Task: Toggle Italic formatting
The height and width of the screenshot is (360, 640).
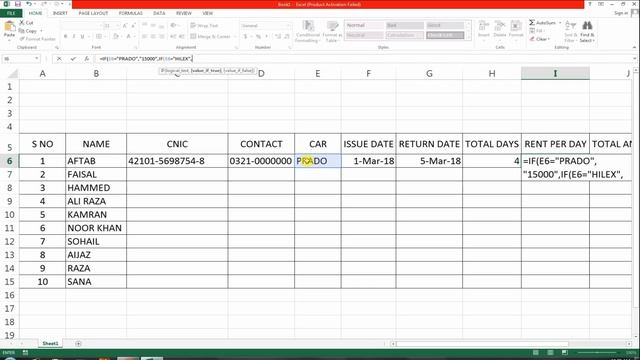Action: click(x=74, y=36)
